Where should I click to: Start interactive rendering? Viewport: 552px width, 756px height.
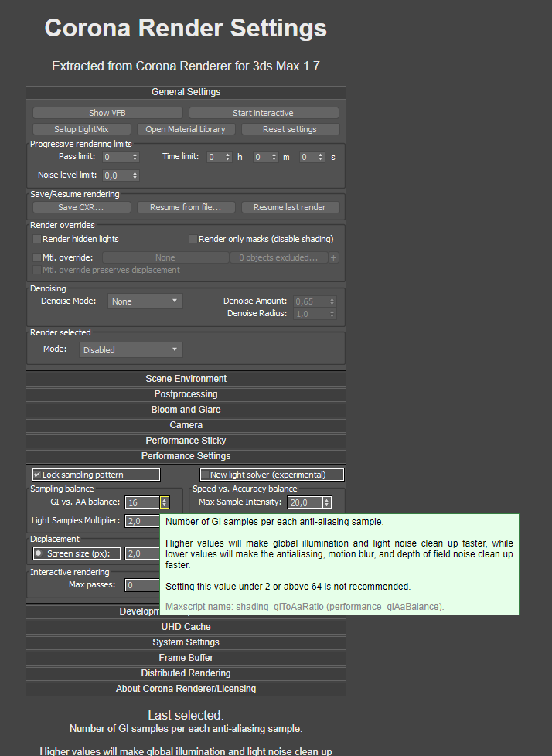pyautogui.click(x=264, y=113)
